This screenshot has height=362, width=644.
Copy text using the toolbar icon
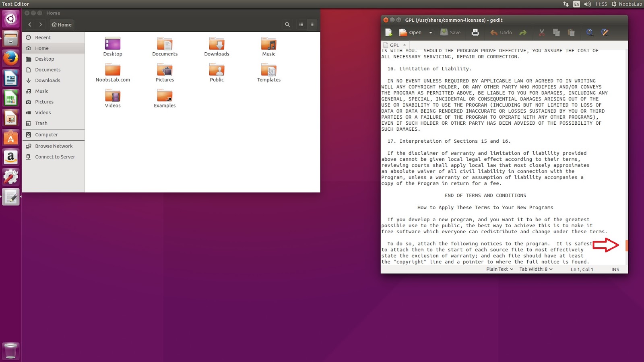[x=556, y=33]
